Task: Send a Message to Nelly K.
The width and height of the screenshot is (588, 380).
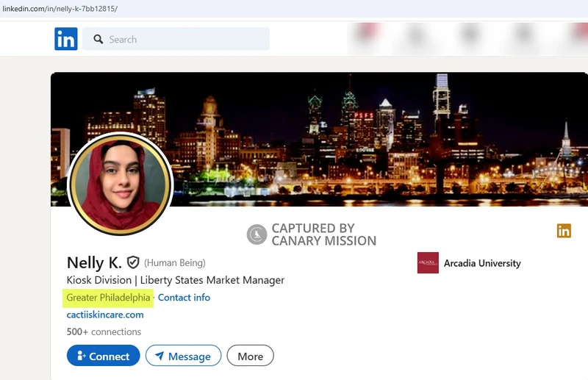Action: 183,356
